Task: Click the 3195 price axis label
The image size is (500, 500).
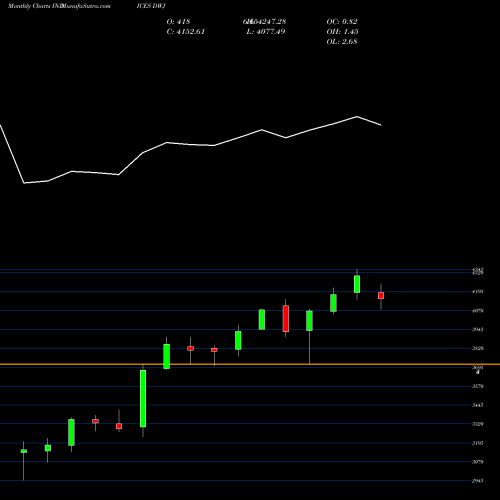Action: pyautogui.click(x=478, y=443)
